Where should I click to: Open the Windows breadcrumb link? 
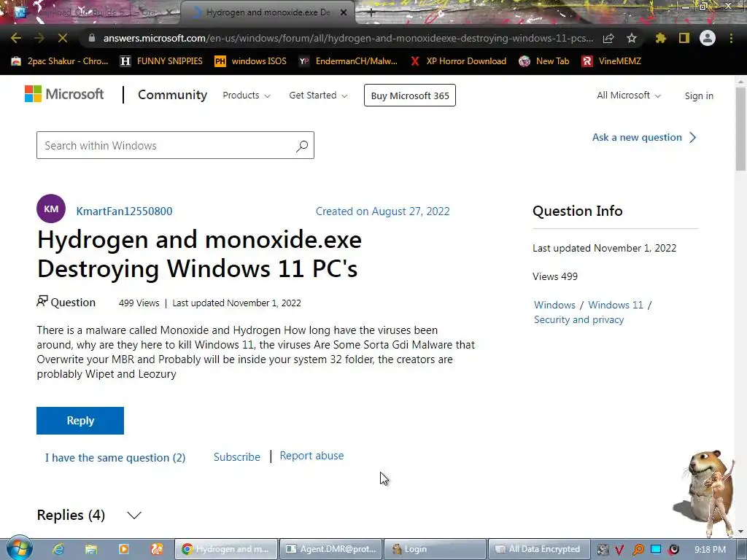554,305
